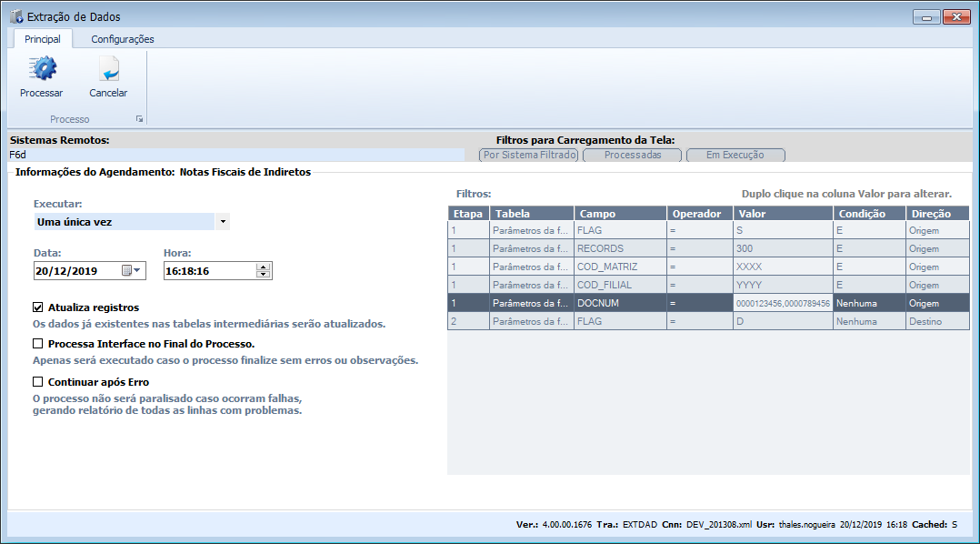The image size is (980, 544).
Task: Click the DEV_201308.xml connection in status bar
Action: [x=719, y=525]
